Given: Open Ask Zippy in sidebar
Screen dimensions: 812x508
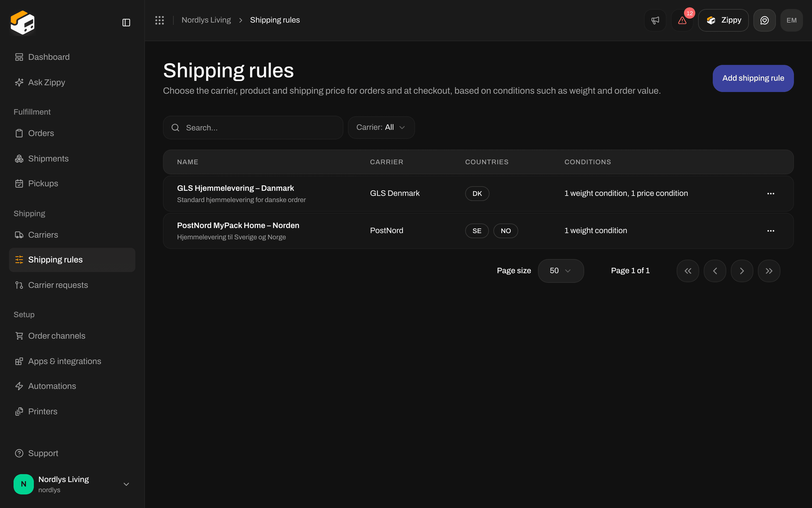Looking at the screenshot, I should click(x=72, y=82).
